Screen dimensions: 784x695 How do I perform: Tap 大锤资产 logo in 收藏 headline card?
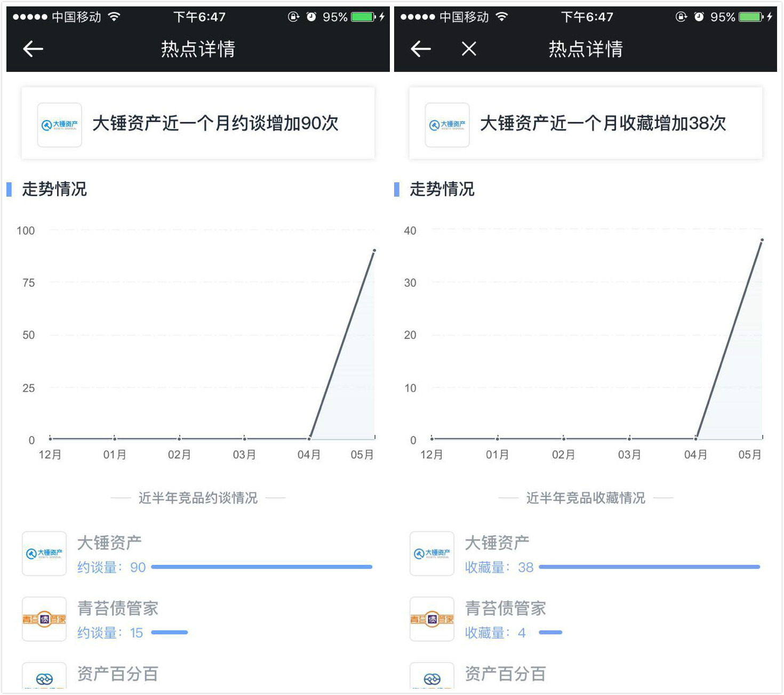[447, 125]
